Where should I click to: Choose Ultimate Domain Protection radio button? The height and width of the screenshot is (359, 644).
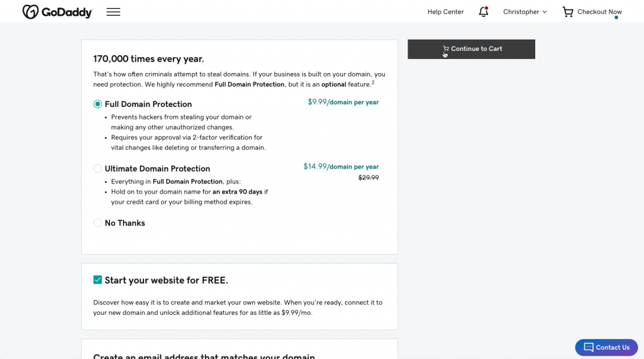[97, 168]
